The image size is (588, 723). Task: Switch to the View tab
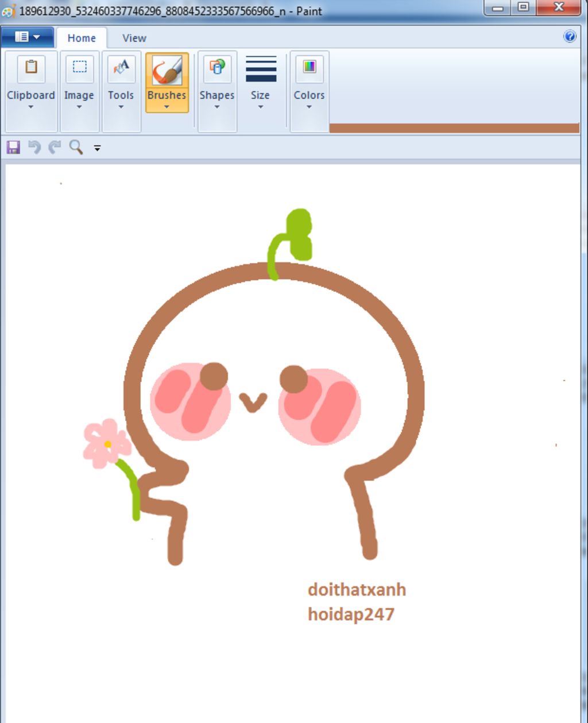pos(134,38)
